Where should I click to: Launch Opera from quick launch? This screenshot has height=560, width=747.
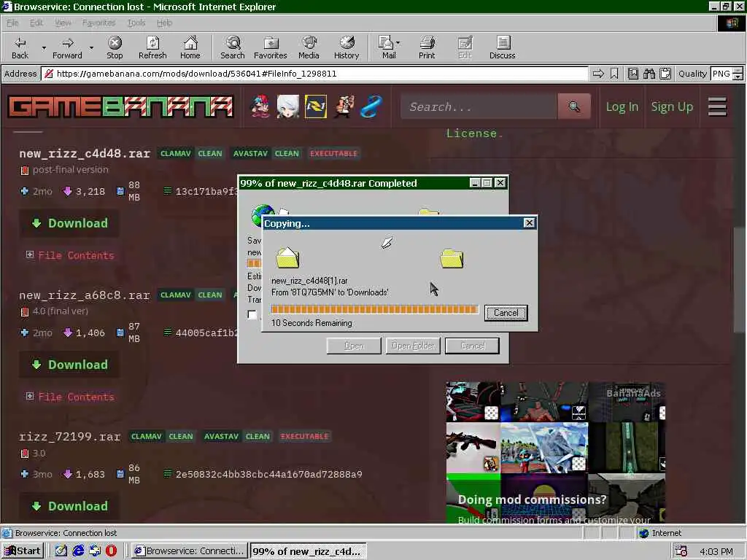pyautogui.click(x=111, y=551)
